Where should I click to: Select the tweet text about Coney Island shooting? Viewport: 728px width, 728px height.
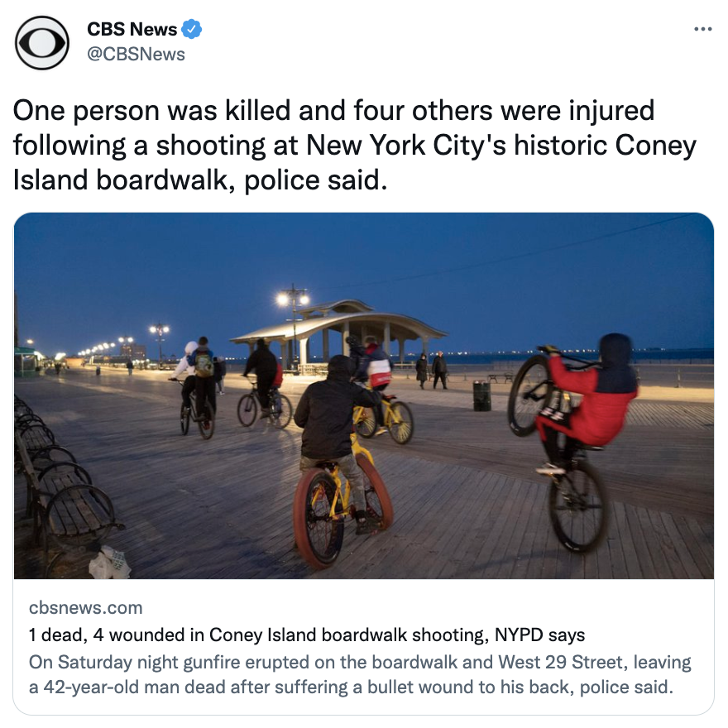click(x=355, y=146)
